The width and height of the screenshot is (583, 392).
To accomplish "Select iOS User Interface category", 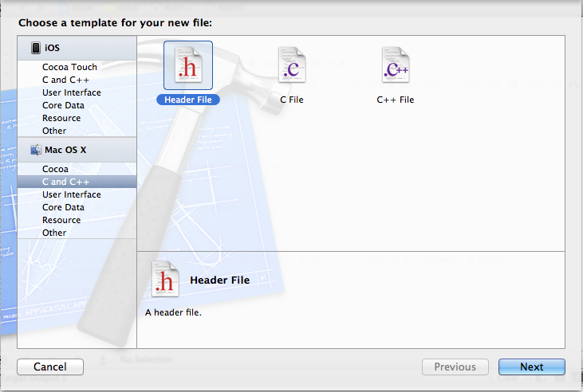I will click(71, 92).
